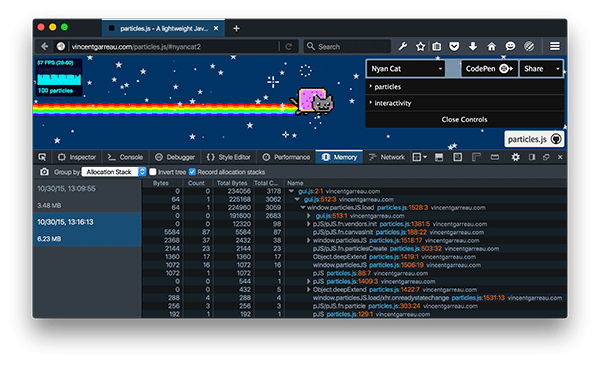Switch to the Style Editor tab
The image size is (600, 365).
pyautogui.click(x=228, y=157)
